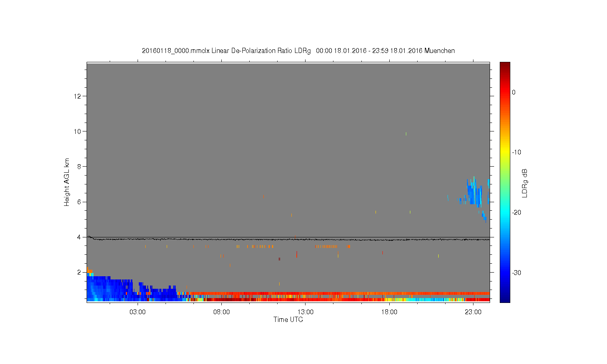The image size is (607, 364).
Task: Click the plot title mentioning Linear De-Polarization Ratio
Action: click(298, 51)
